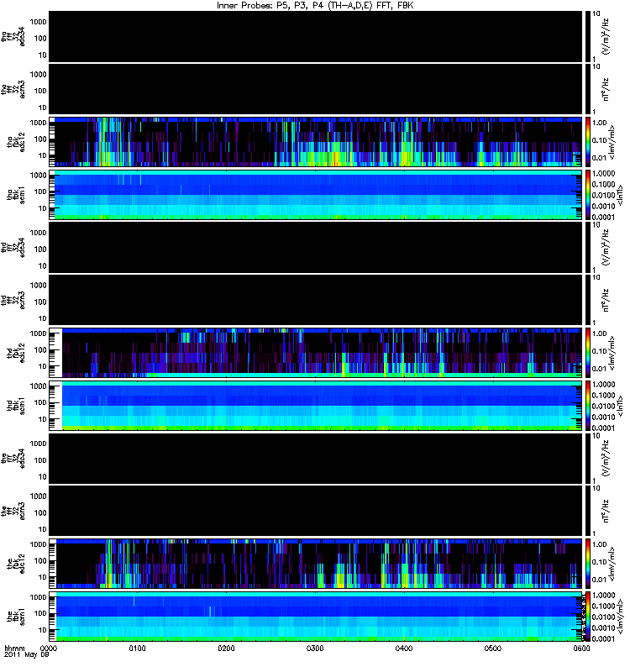Click the '0.0100' value on thd scm1 color bar

[x=603, y=406]
